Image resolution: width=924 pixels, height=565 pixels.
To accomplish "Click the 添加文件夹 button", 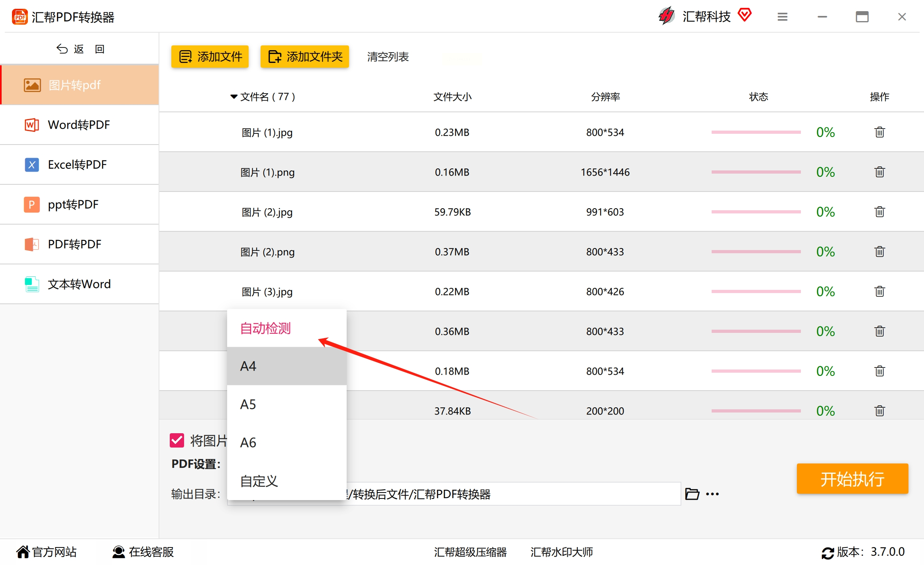I will pos(305,57).
